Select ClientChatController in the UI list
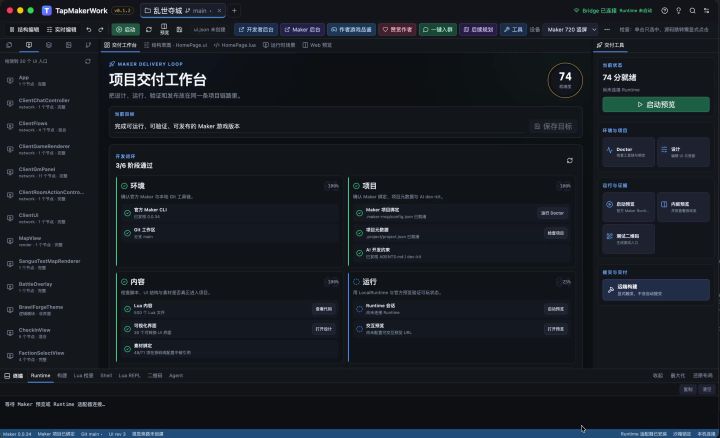Viewport: 720px width, 438px height. click(x=48, y=103)
